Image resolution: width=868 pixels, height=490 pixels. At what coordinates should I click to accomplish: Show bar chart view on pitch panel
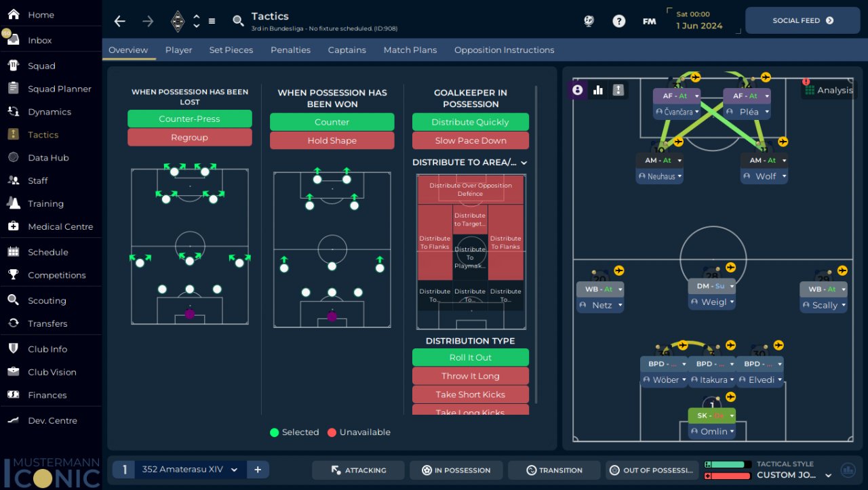point(598,90)
